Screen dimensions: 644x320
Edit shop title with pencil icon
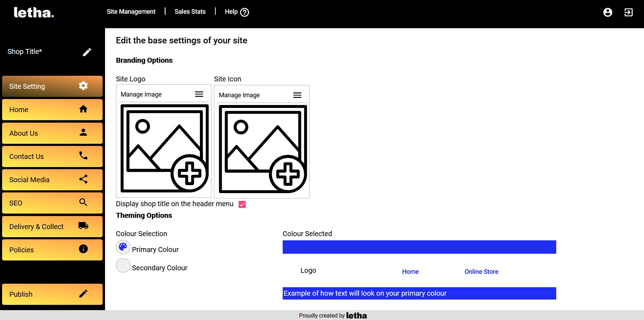click(x=87, y=52)
